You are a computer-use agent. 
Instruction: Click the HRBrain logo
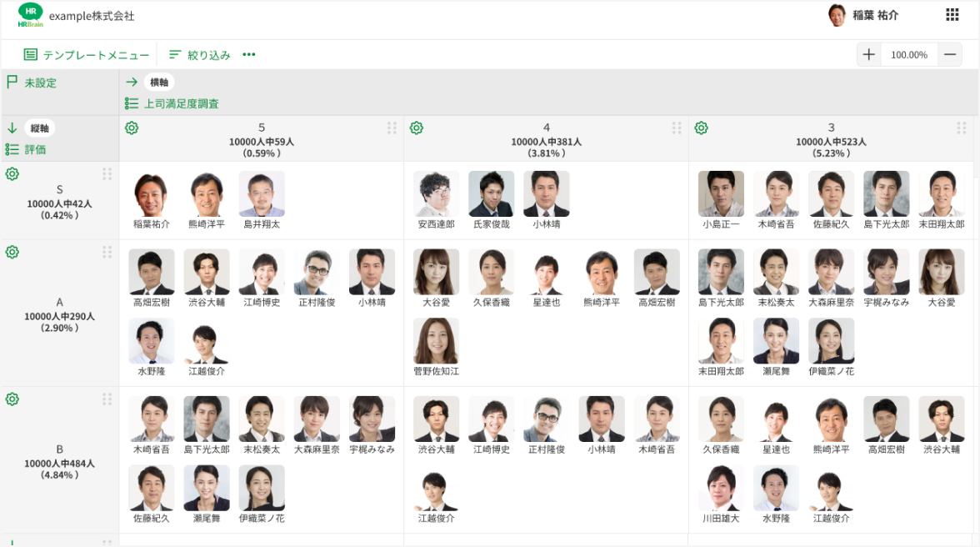(30, 15)
